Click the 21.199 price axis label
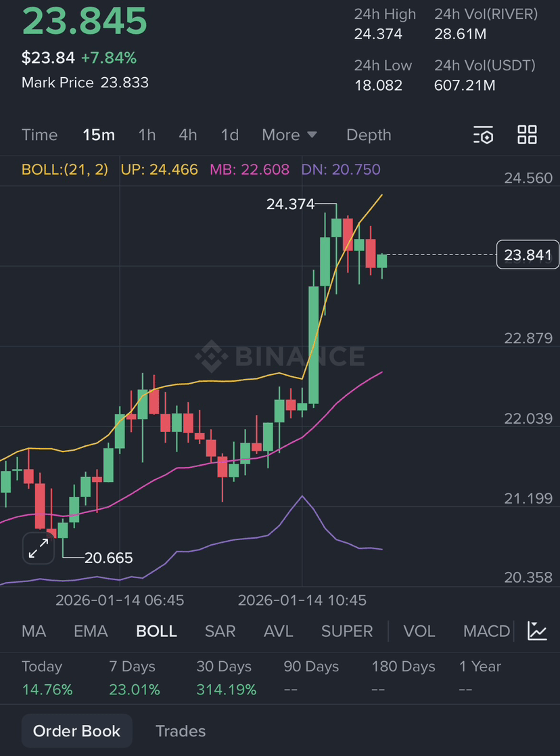This screenshot has height=756, width=560. [x=528, y=499]
